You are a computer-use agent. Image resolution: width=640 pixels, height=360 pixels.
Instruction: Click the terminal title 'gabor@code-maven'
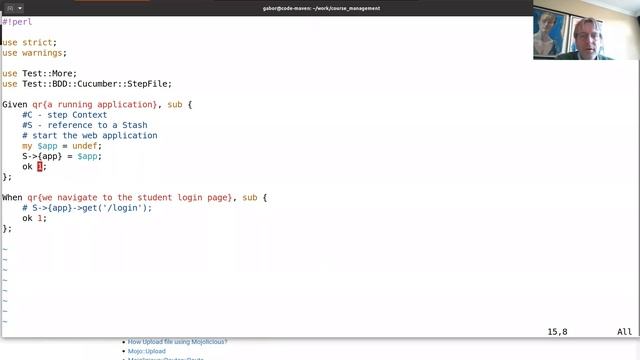321,8
